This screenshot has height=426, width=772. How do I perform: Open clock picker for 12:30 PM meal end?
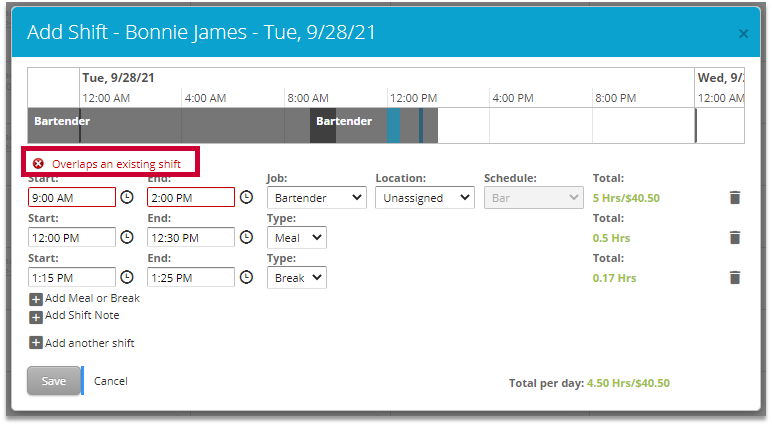(x=246, y=237)
